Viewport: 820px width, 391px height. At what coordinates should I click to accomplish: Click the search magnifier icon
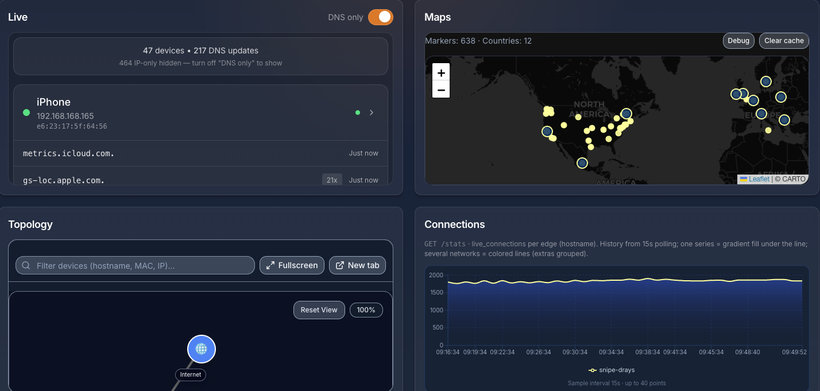point(26,266)
